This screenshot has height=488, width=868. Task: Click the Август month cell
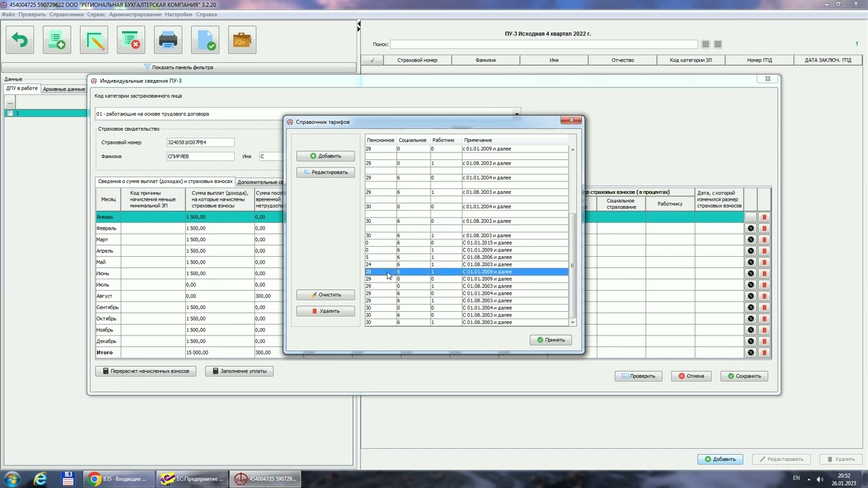click(107, 296)
